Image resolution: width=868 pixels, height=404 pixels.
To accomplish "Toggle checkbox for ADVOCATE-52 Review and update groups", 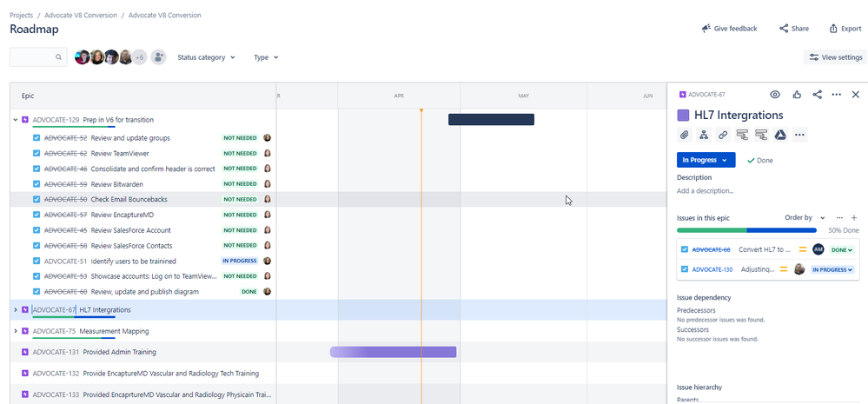I will (x=36, y=138).
